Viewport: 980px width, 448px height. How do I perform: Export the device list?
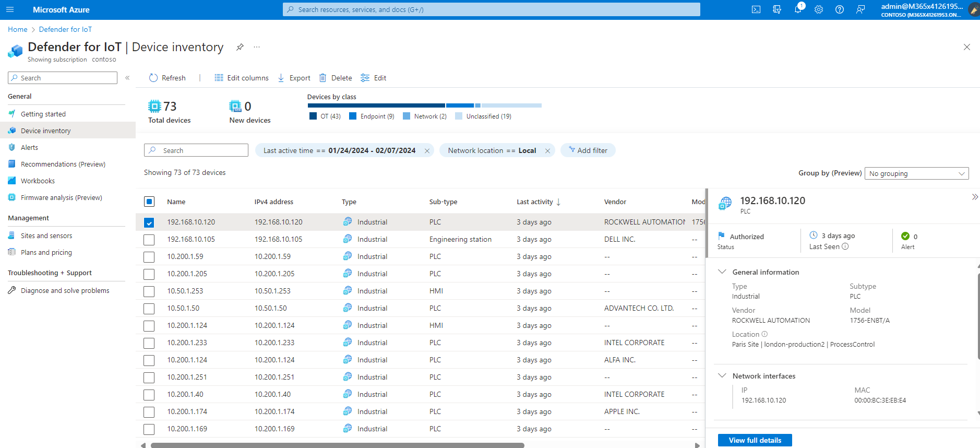click(294, 78)
